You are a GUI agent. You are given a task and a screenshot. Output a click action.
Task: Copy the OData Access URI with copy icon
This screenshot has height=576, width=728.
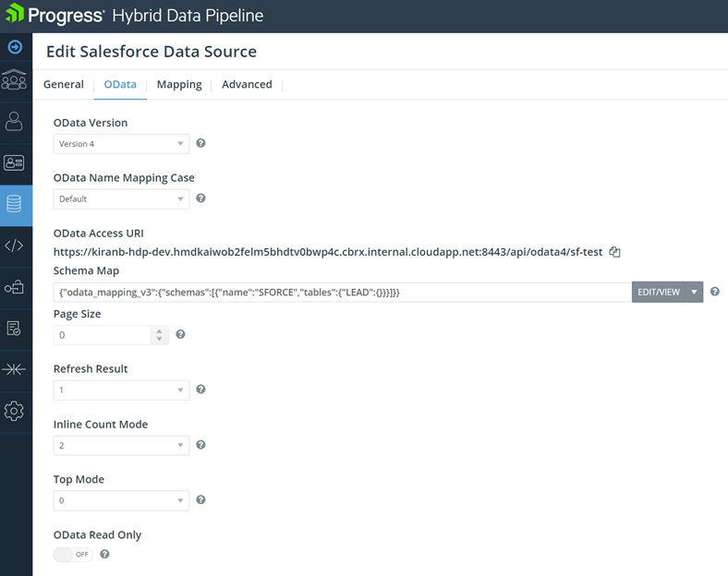click(614, 252)
